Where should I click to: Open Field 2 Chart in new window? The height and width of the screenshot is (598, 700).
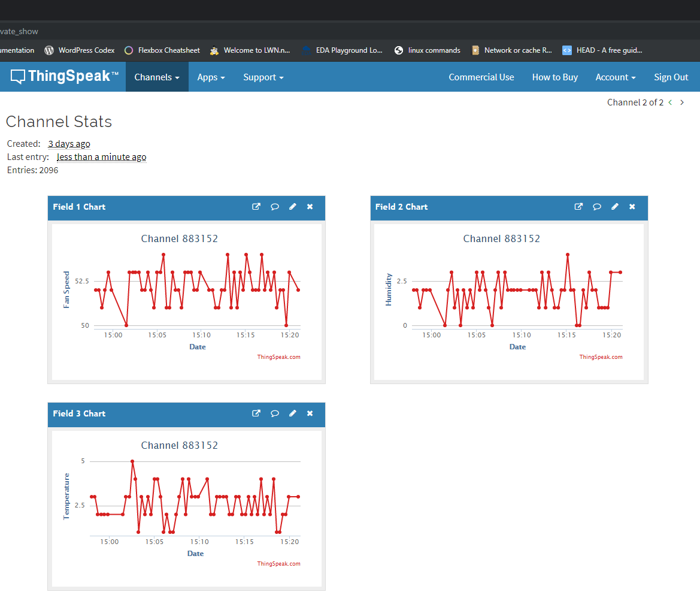click(578, 206)
